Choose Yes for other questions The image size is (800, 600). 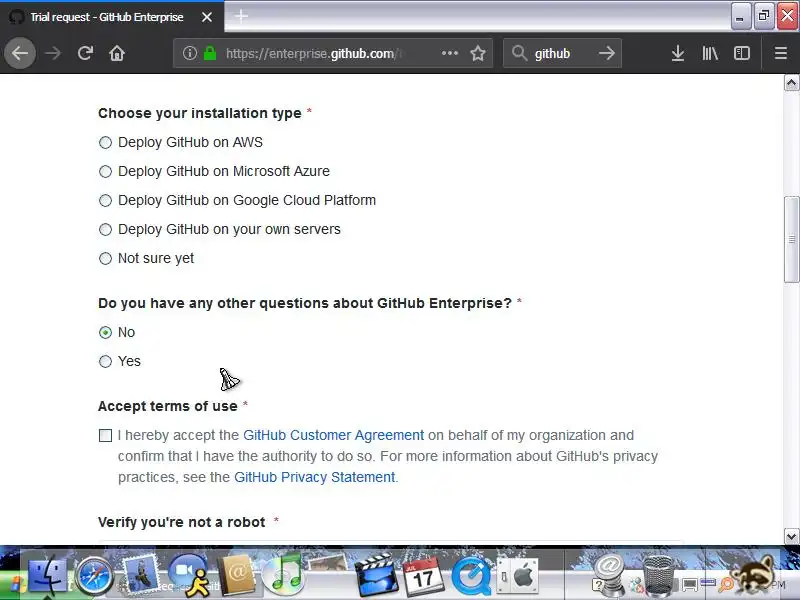(x=105, y=362)
